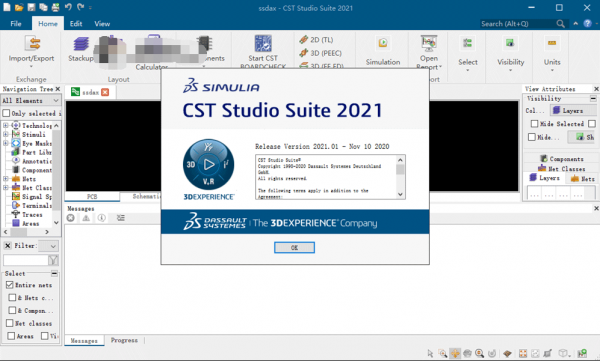The height and width of the screenshot is (361, 600).
Task: Expand the Stimuli tree node
Action: pyautogui.click(x=6, y=134)
